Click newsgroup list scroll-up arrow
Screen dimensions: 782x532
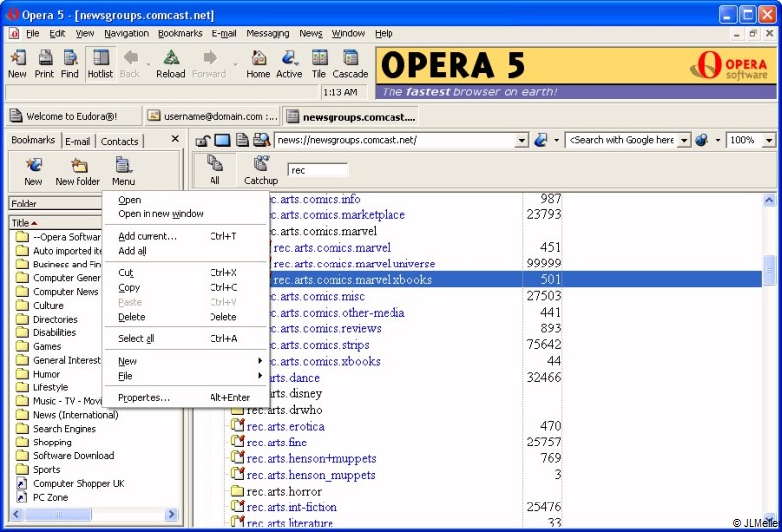tap(769, 200)
